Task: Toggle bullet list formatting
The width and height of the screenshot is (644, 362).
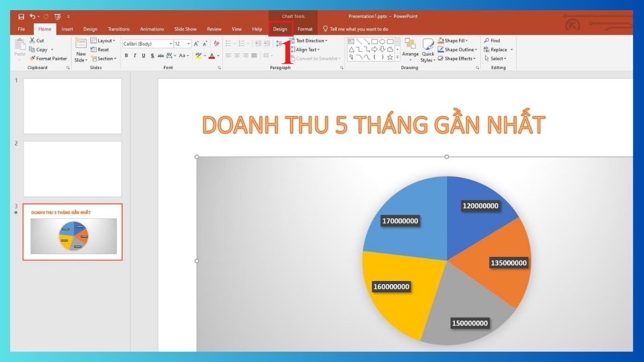Action: tap(228, 44)
